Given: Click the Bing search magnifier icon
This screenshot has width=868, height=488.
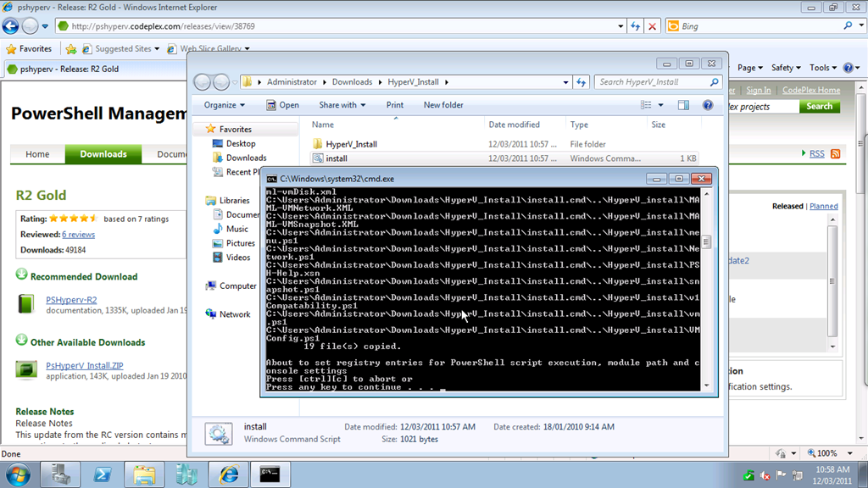Looking at the screenshot, I should 848,25.
